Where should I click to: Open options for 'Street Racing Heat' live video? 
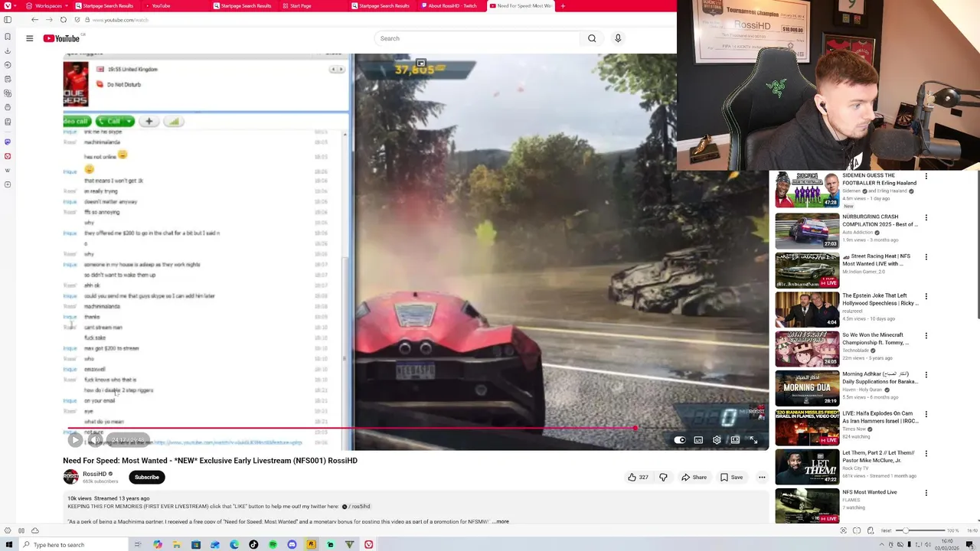pyautogui.click(x=926, y=257)
